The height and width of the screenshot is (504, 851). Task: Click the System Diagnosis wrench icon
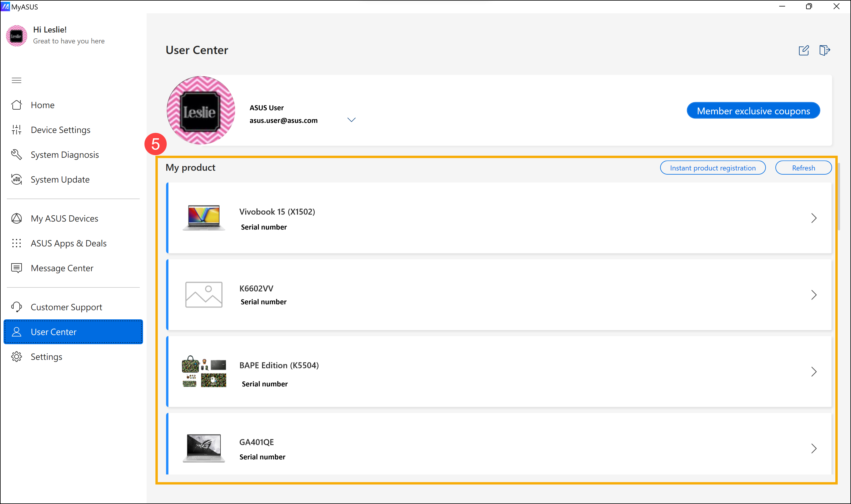(16, 155)
